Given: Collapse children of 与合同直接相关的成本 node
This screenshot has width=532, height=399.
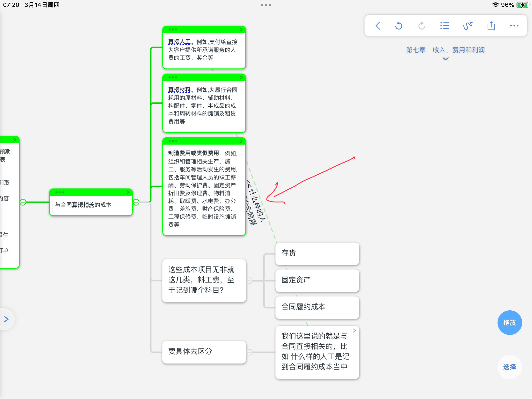Looking at the screenshot, I should [136, 202].
